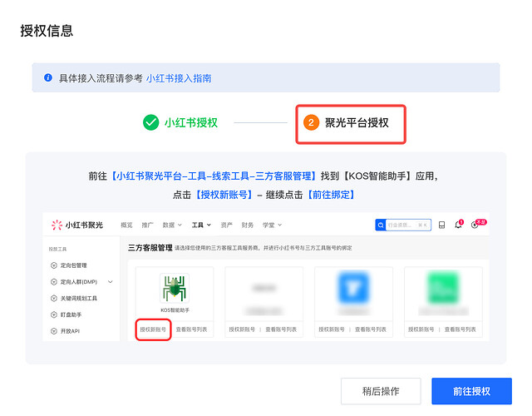This screenshot has width=532, height=416.
Task: Click the book icon beside search box
Action: tap(441, 225)
